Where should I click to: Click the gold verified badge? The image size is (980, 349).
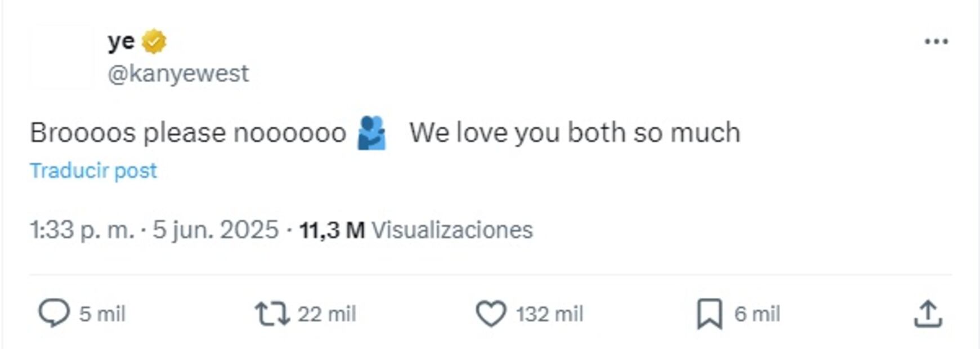click(x=154, y=42)
